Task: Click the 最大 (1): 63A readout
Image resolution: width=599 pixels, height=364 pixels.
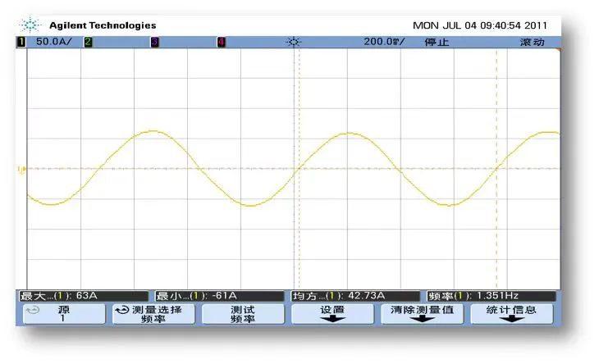Action: 84,296
